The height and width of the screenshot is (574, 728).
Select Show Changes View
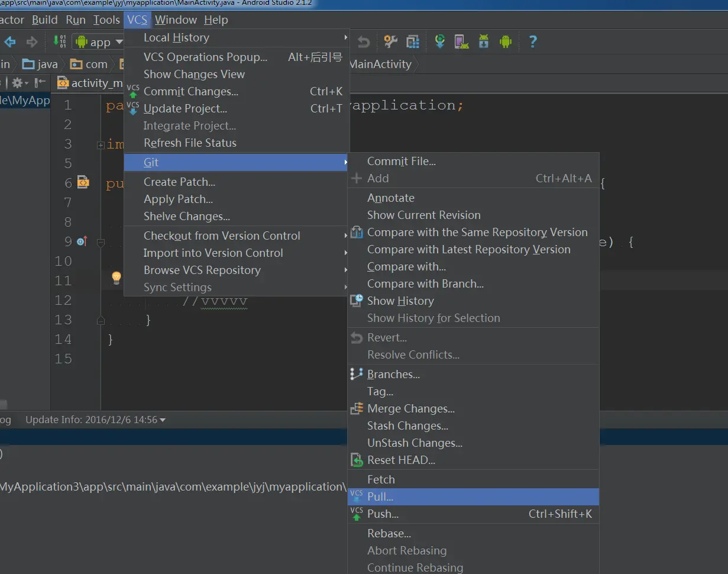click(x=237, y=74)
